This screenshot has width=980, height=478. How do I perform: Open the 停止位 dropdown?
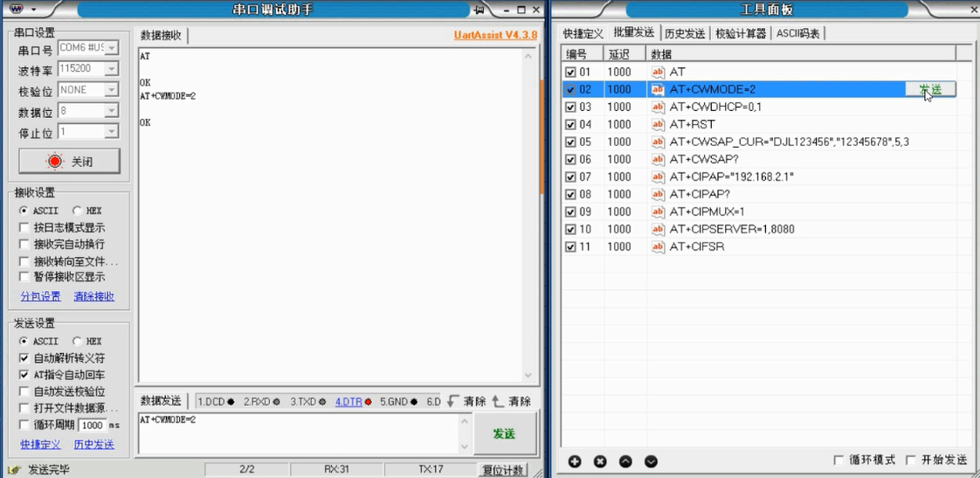pos(112,132)
